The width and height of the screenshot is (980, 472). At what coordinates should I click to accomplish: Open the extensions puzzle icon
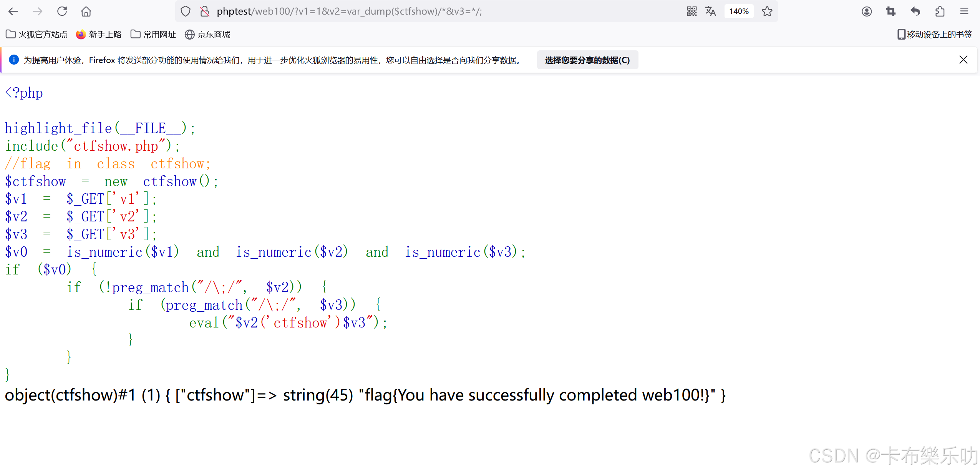click(940, 12)
